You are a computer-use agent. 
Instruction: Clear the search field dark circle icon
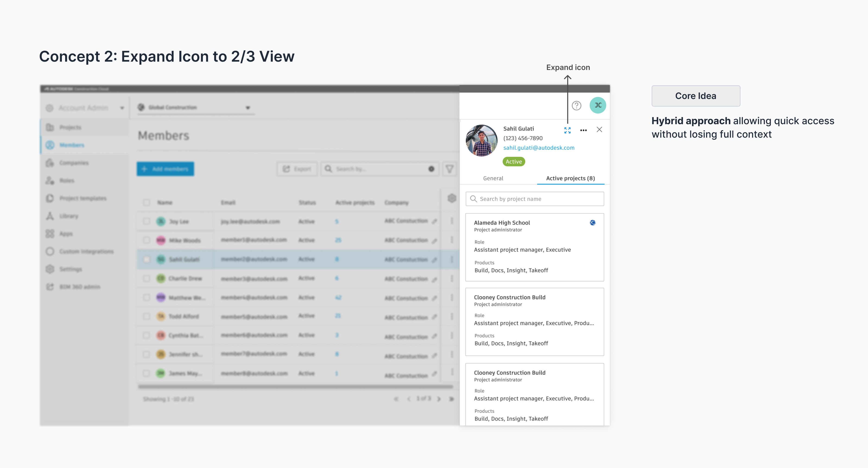pyautogui.click(x=431, y=169)
